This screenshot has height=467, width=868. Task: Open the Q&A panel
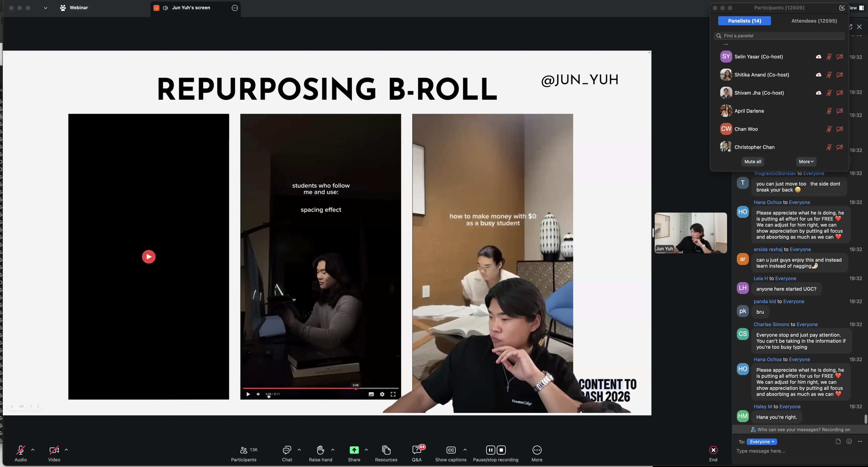[x=416, y=450]
